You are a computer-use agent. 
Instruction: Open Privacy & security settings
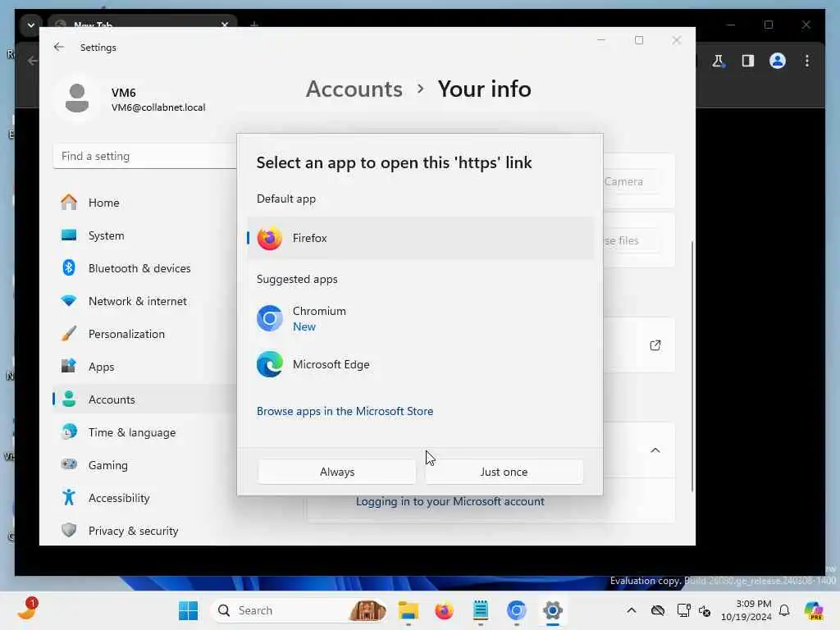[x=144, y=531]
